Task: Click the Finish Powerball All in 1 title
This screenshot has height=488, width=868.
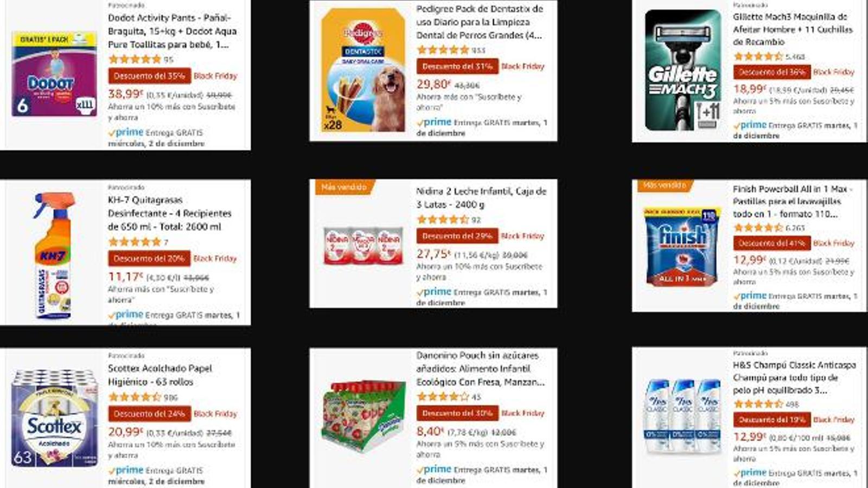Action: pyautogui.click(x=792, y=201)
